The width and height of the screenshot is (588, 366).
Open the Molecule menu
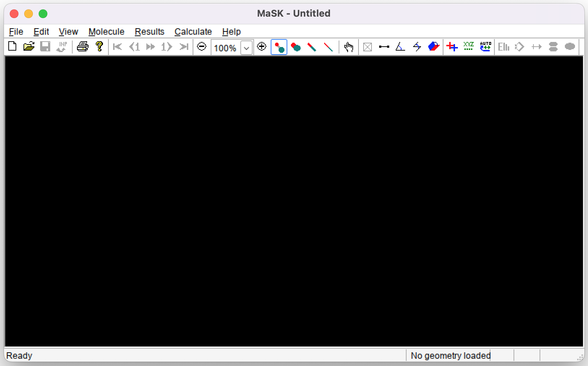point(106,31)
